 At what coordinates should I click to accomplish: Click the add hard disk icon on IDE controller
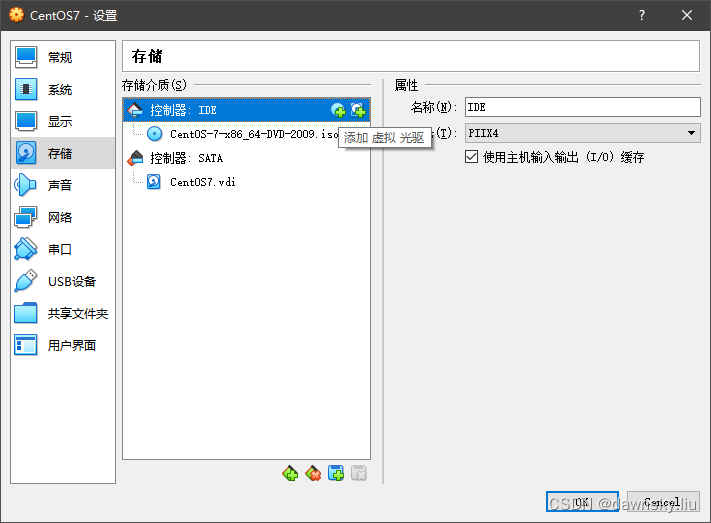pos(358,110)
